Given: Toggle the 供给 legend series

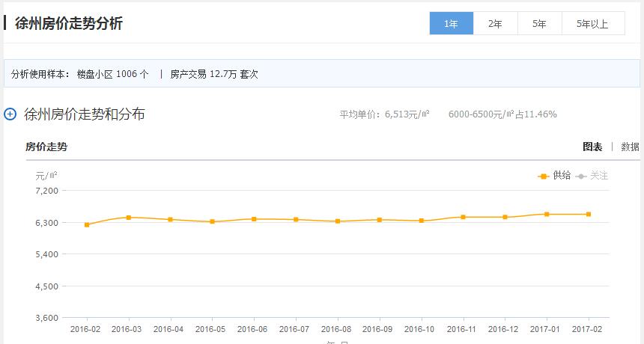Looking at the screenshot, I should coord(554,176).
